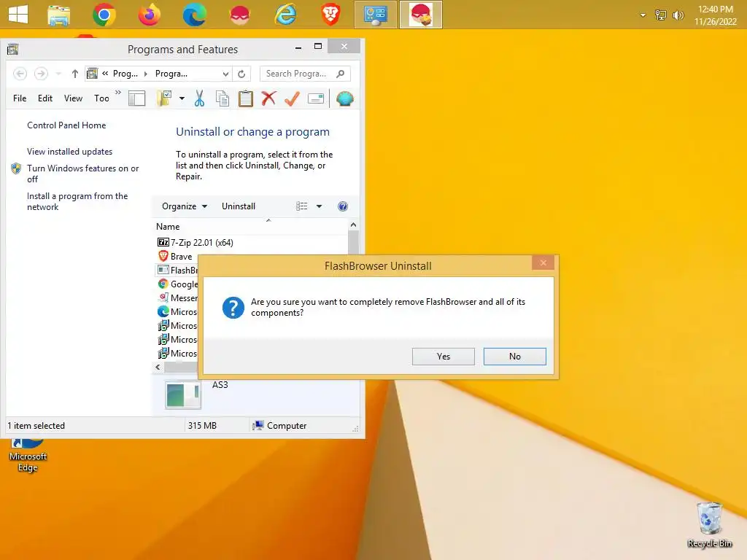747x560 pixels.
Task: Open the File menu
Action: pos(20,98)
